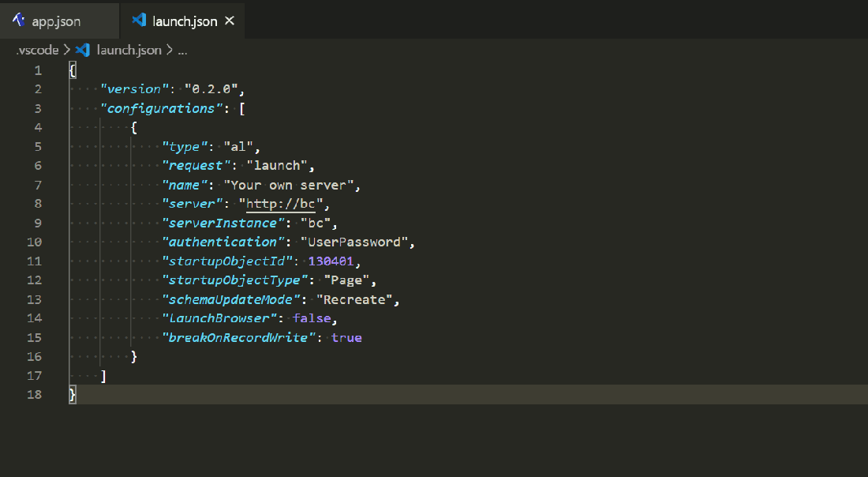Open the breadcrumb ellipsis symbol picker

182,51
